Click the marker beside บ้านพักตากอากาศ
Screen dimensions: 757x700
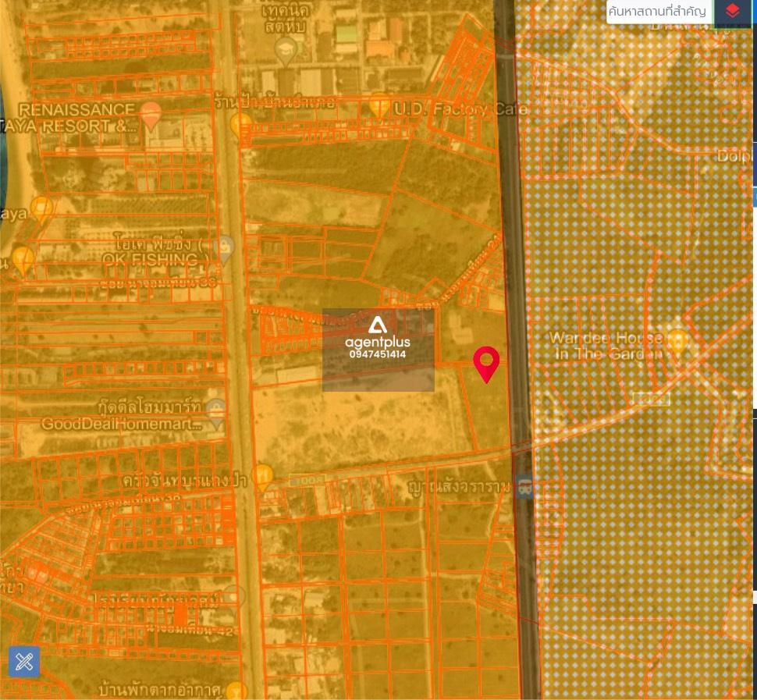coord(236,690)
